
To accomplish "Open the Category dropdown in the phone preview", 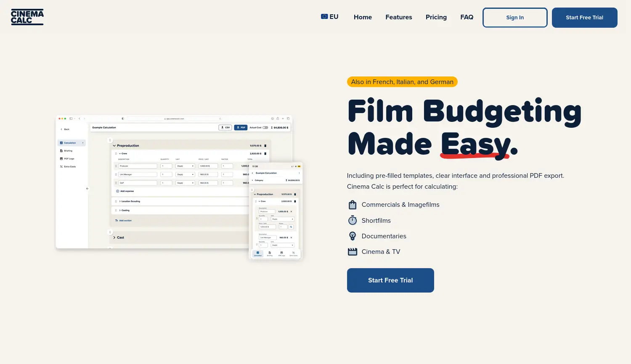I will pyautogui.click(x=257, y=180).
